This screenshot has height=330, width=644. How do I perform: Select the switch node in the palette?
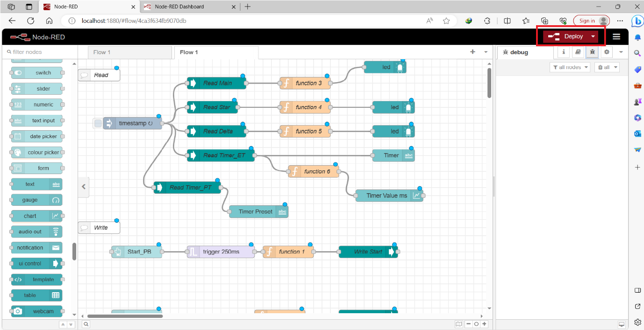pyautogui.click(x=36, y=72)
